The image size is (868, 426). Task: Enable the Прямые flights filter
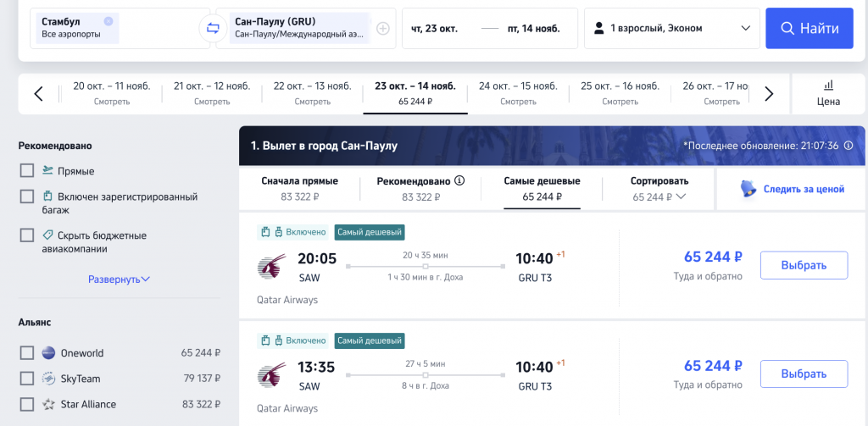(x=26, y=171)
